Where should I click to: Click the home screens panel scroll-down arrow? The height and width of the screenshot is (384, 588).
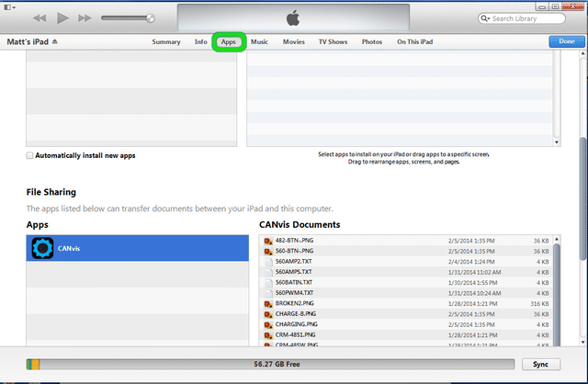click(557, 142)
